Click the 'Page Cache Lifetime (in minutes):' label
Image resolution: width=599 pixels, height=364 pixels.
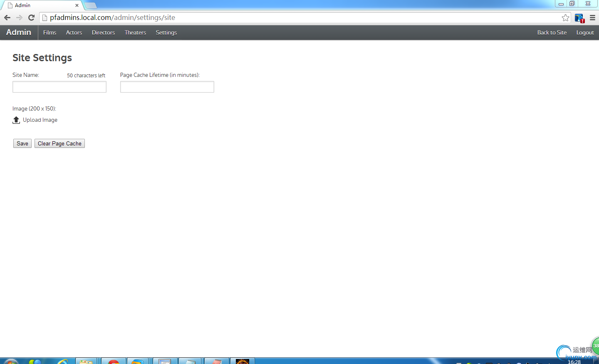160,75
